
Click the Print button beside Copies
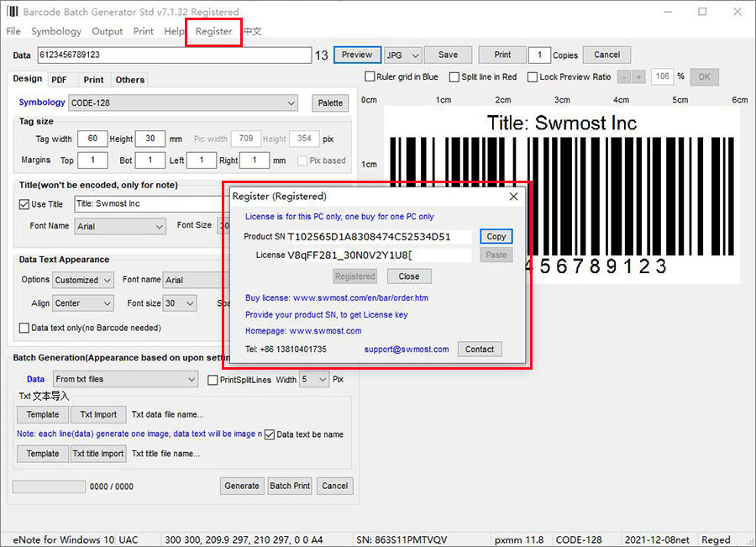tap(502, 55)
